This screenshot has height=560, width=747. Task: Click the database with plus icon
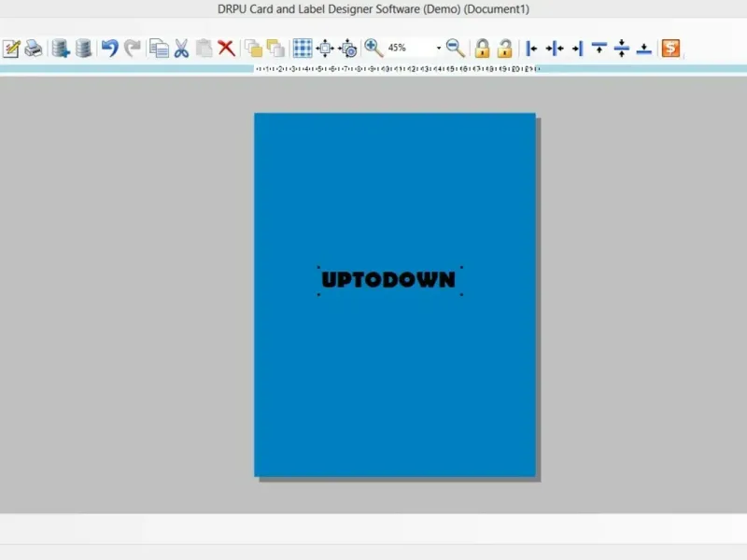(x=61, y=49)
